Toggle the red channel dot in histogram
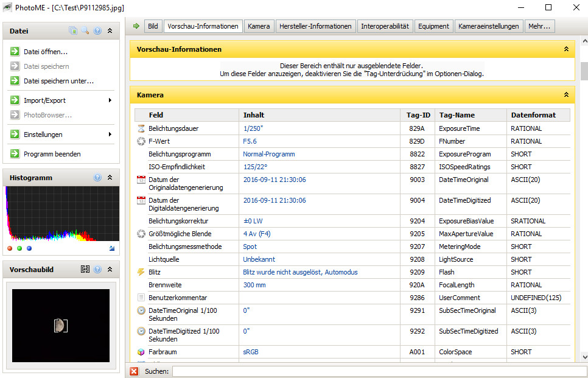This screenshot has height=378, width=588. (10, 248)
